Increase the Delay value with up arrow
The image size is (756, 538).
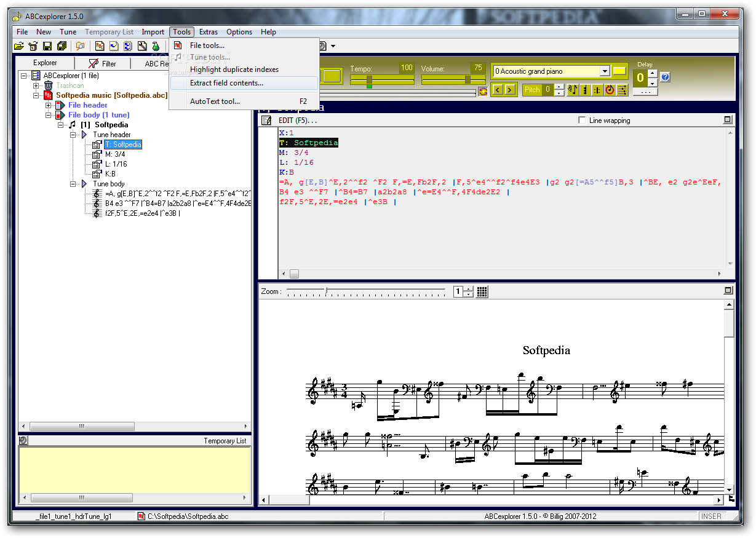pyautogui.click(x=653, y=74)
